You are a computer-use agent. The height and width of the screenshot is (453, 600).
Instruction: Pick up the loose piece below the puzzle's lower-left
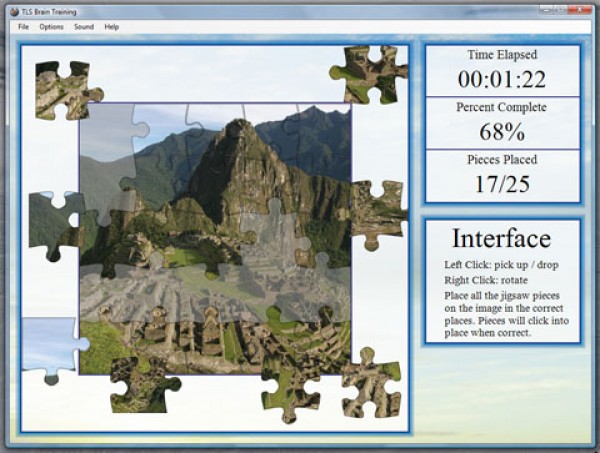[143, 385]
